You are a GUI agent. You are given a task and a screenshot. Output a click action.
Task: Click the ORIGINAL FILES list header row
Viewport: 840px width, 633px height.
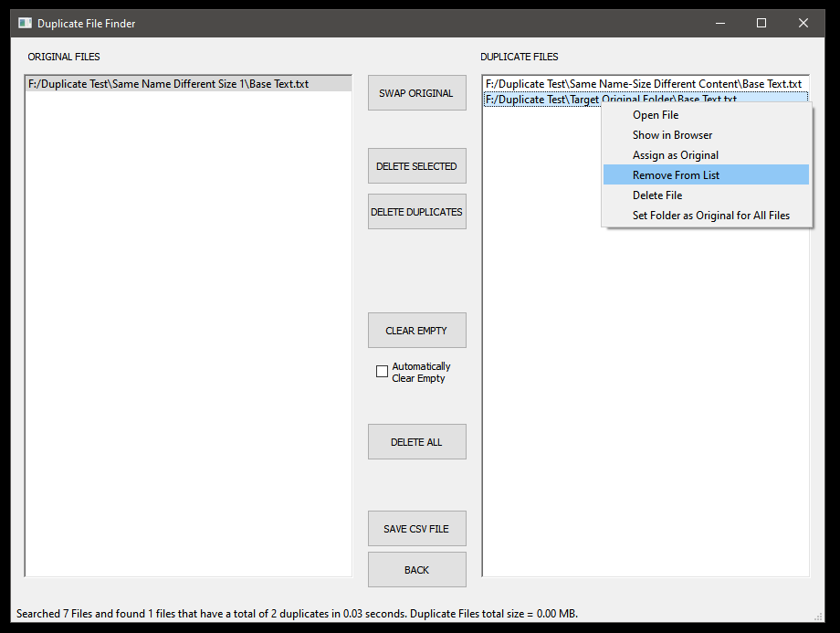click(64, 57)
